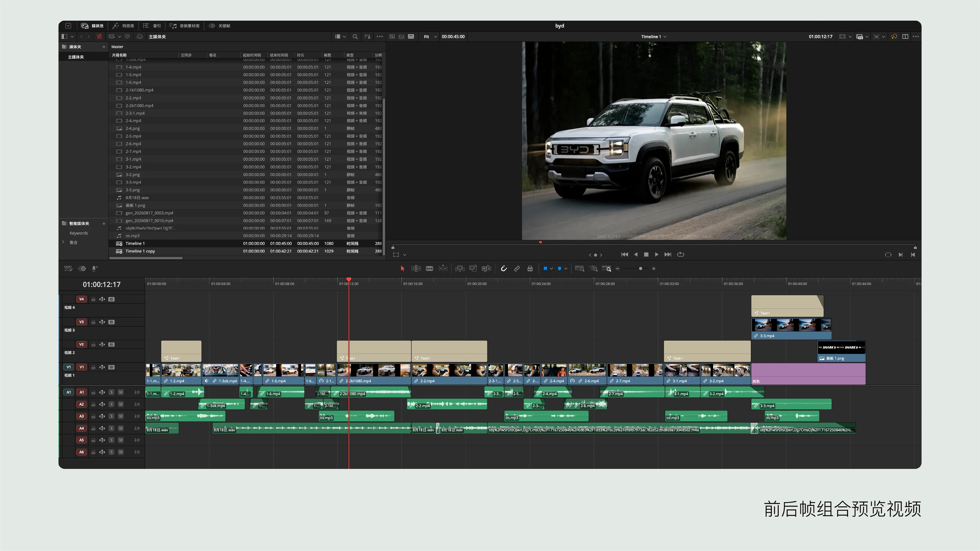Open the media pool three-dot options menu

point(380,36)
